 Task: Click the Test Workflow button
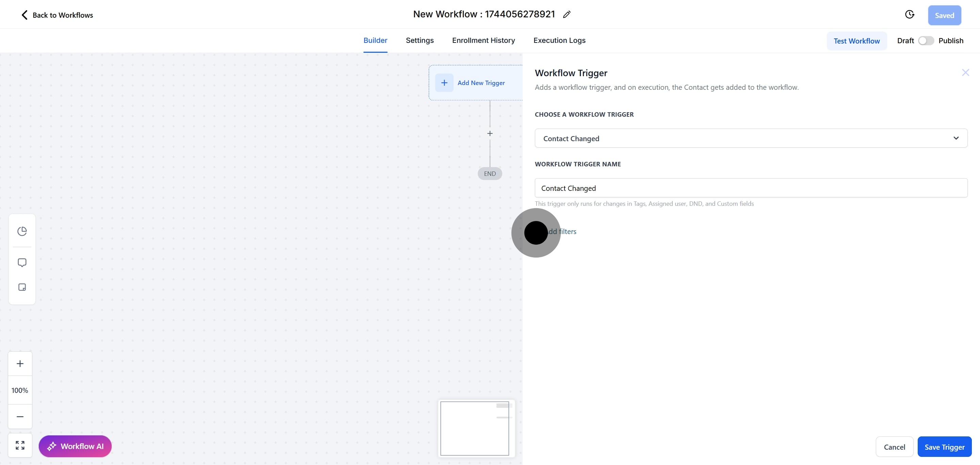click(x=856, y=41)
